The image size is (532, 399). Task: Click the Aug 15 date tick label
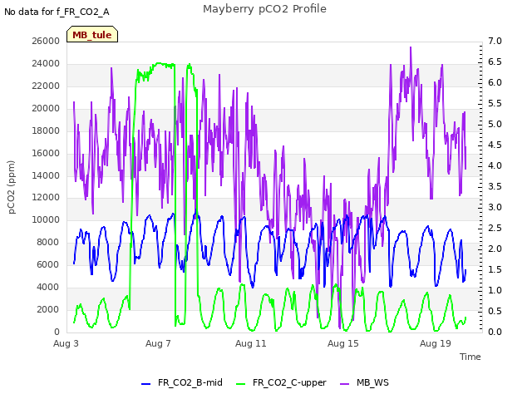[343, 343]
